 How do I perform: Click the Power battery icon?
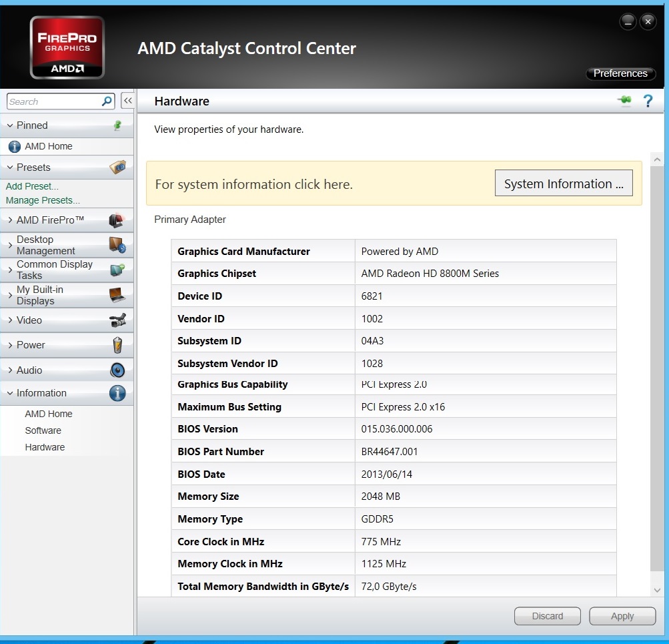[x=118, y=345]
